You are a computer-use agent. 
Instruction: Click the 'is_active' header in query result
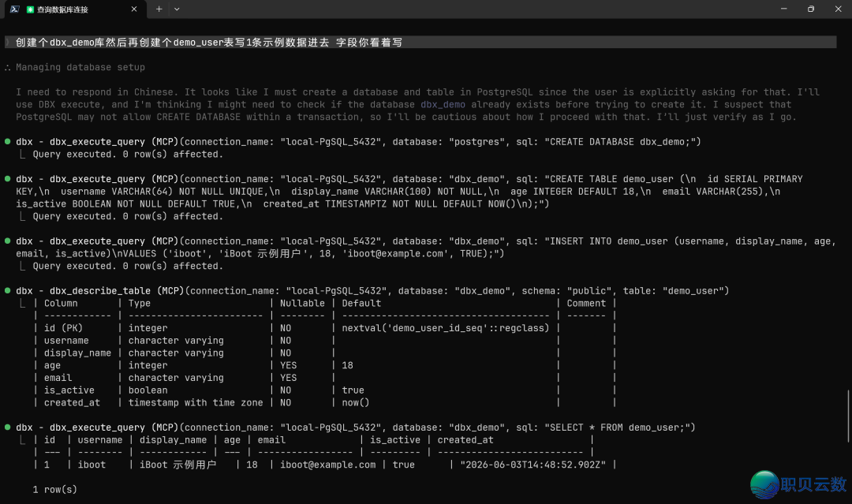pyautogui.click(x=395, y=440)
